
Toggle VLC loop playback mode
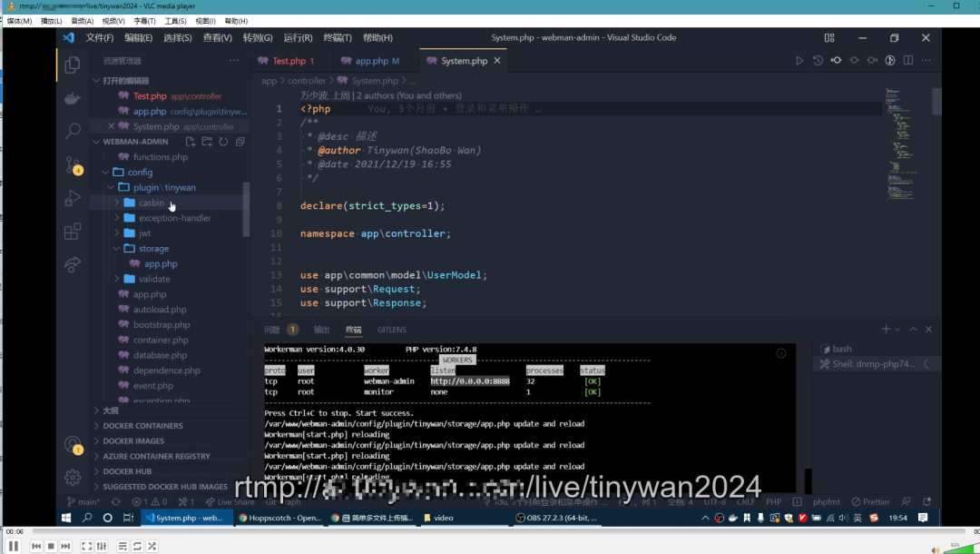(137, 546)
